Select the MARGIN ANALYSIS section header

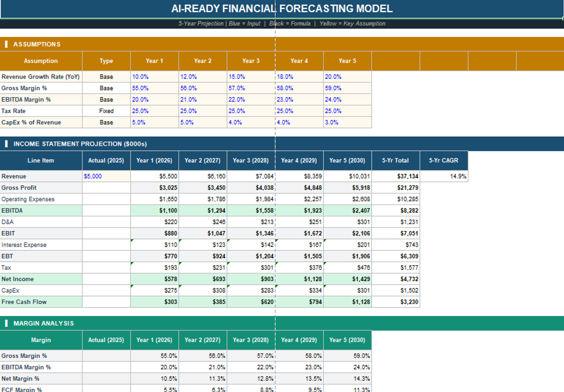pos(282,323)
